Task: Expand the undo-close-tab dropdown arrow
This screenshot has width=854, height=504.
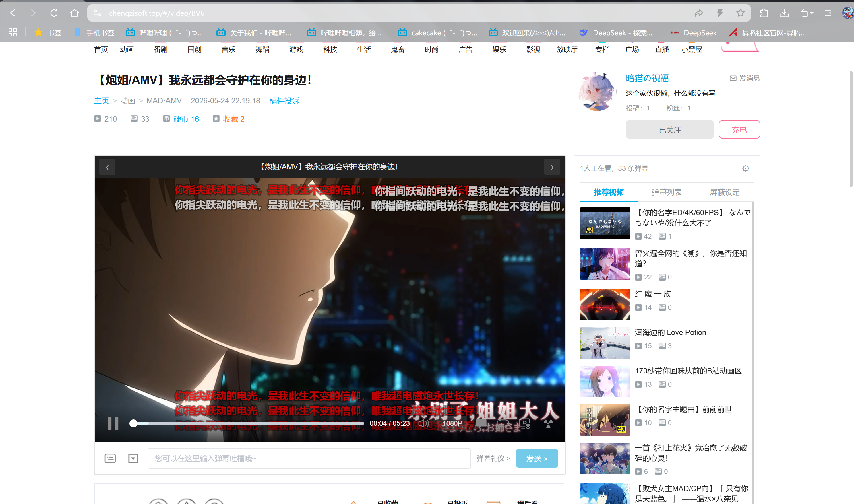Action: pyautogui.click(x=812, y=13)
